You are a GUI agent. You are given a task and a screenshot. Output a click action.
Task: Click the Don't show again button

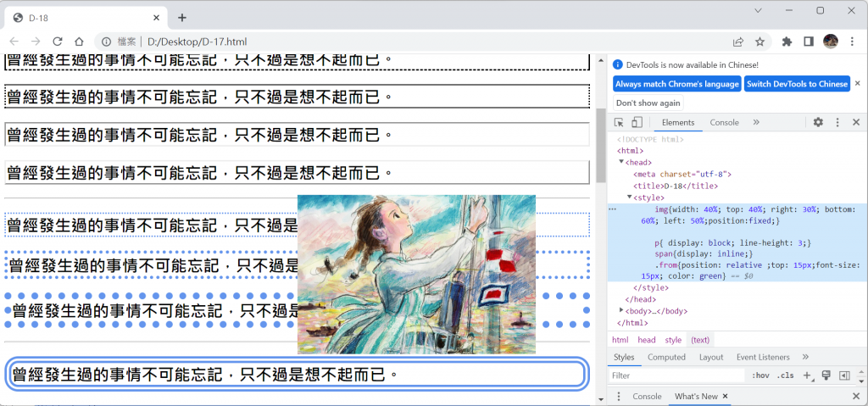(x=648, y=103)
